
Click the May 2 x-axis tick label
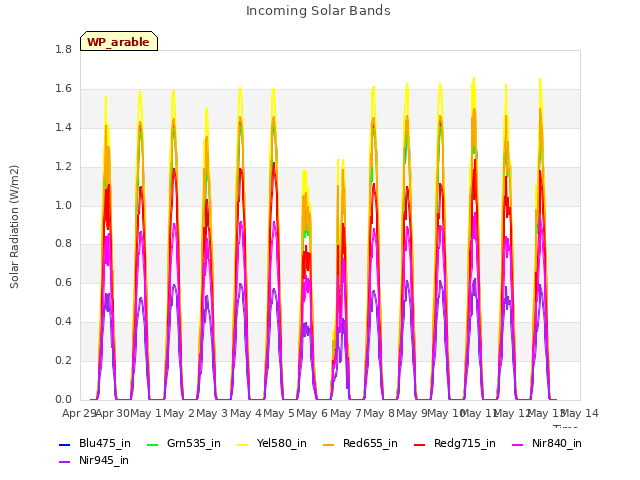coord(179,413)
